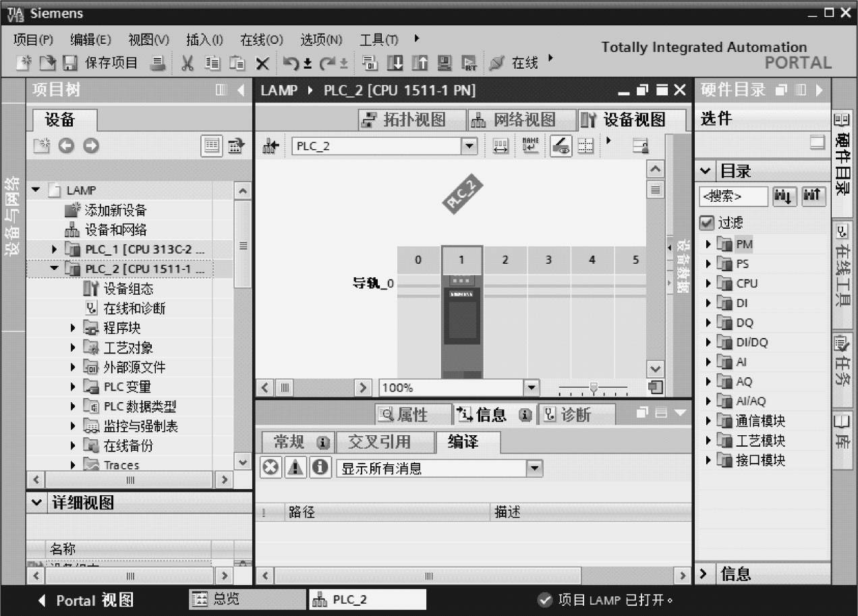Screen dimensions: 858x616
Task: Toggle the warning messages filter button
Action: [x=295, y=468]
